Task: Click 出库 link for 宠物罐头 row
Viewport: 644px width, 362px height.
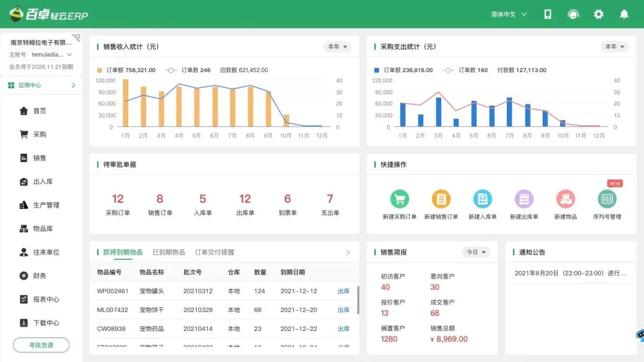Action: (x=343, y=291)
